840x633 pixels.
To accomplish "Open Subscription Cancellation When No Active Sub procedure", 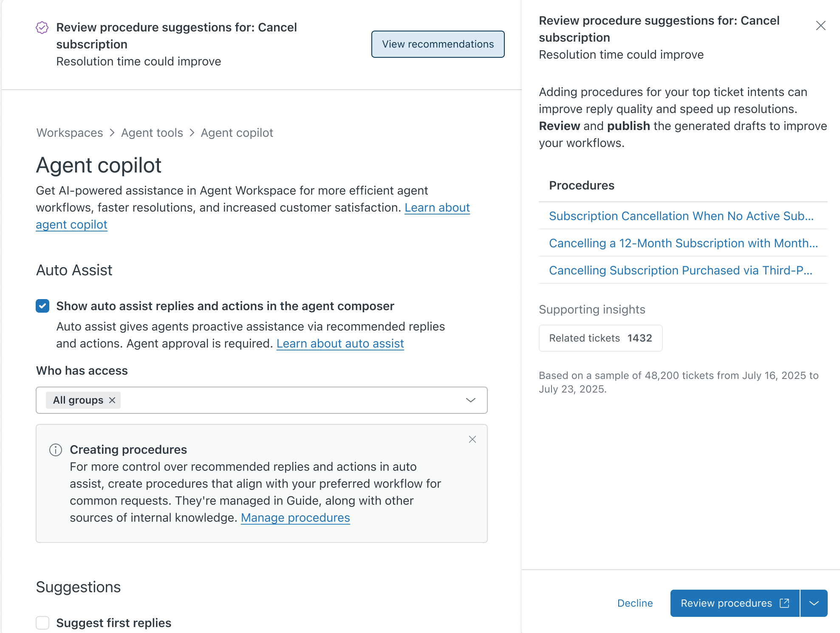I will pos(681,216).
